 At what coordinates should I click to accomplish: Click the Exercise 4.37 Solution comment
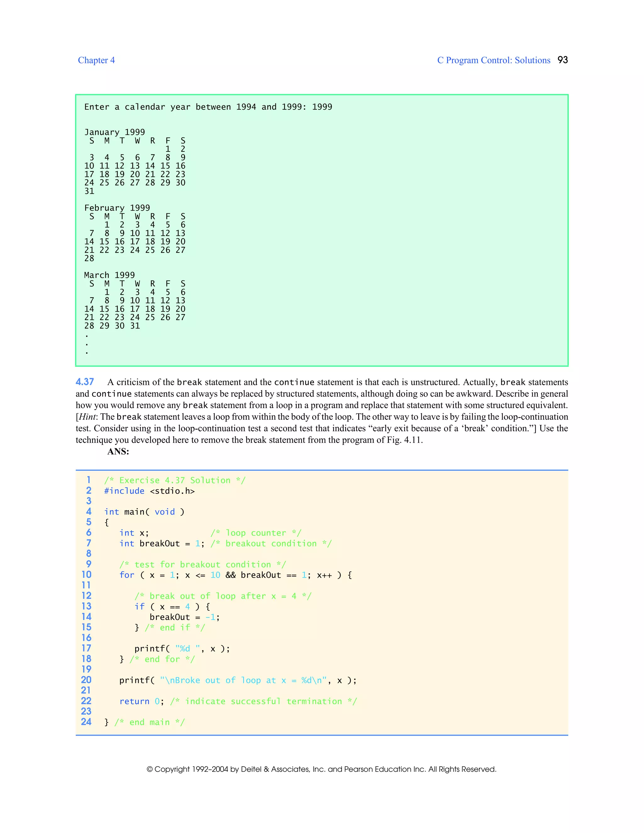[x=175, y=480]
